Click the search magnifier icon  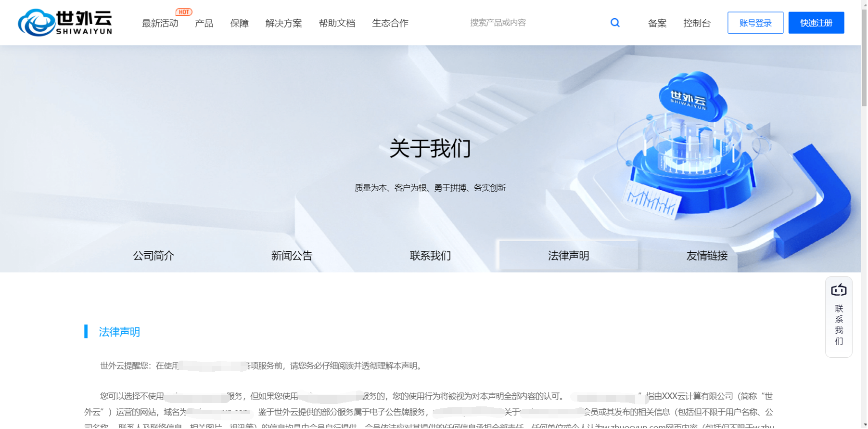click(x=615, y=23)
